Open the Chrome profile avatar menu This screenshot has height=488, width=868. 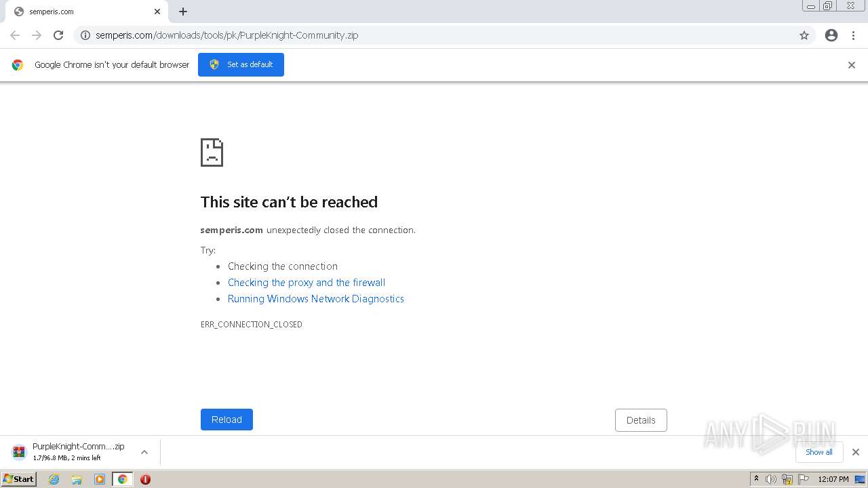pos(831,35)
